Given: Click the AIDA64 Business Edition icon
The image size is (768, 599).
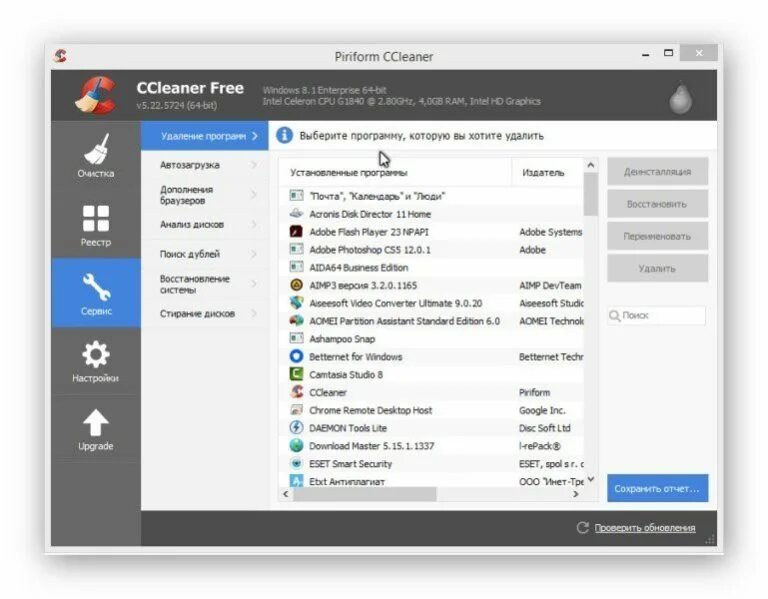Looking at the screenshot, I should pyautogui.click(x=296, y=267).
